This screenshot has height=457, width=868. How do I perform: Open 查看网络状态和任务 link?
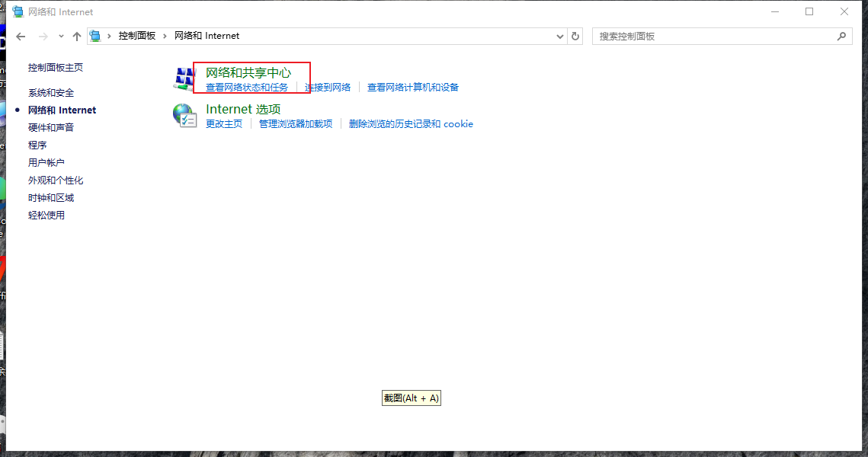(247, 88)
